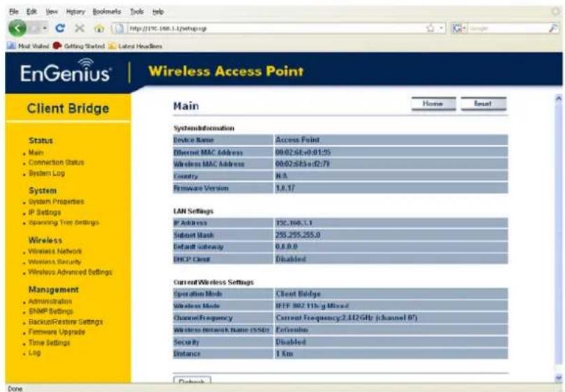
Task: Click the Operation Mode value Client Bridge
Action: coord(298,294)
